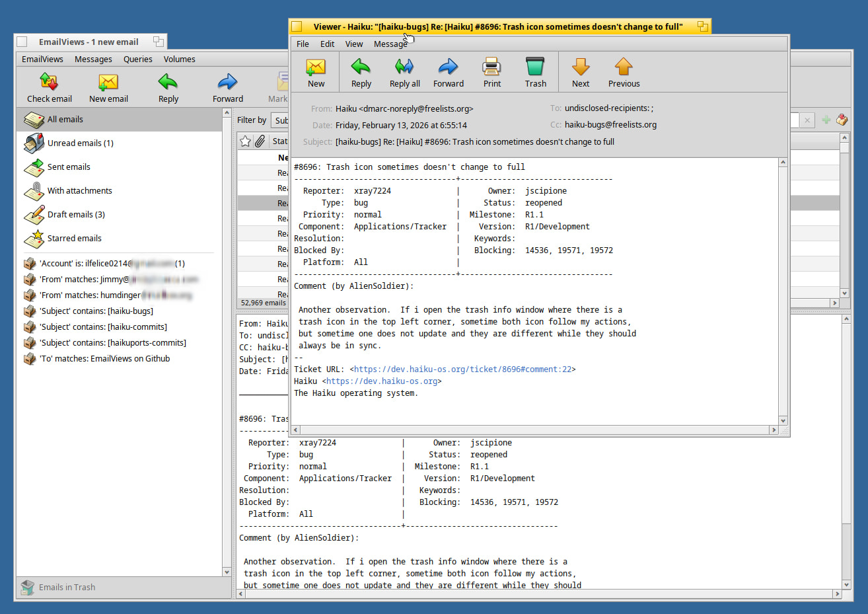This screenshot has height=614, width=868.
Task: Move the open message to Trash
Action: (535, 73)
